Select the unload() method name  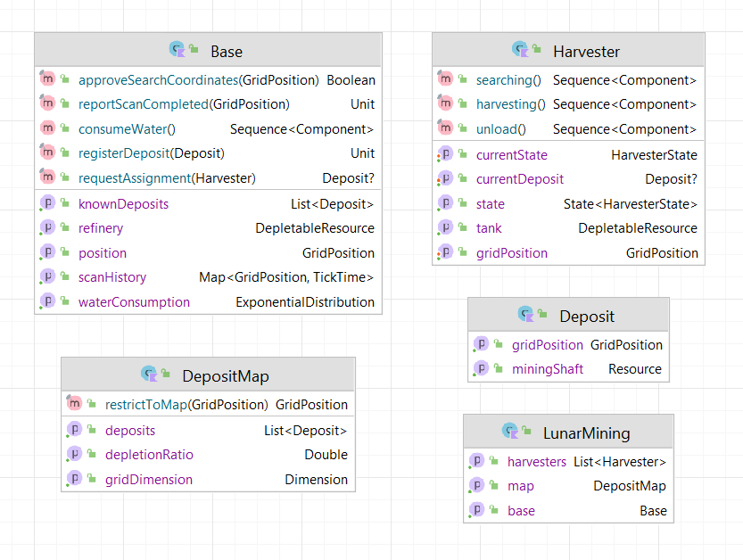[x=501, y=129]
